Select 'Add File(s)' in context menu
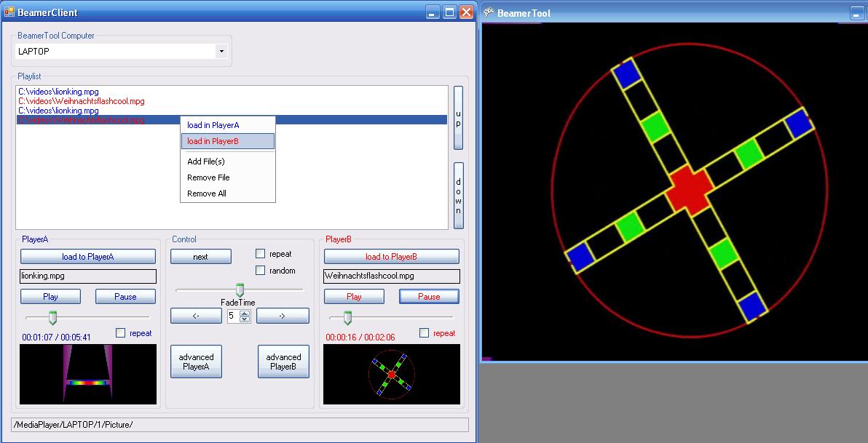Image resolution: width=868 pixels, height=443 pixels. [206, 161]
